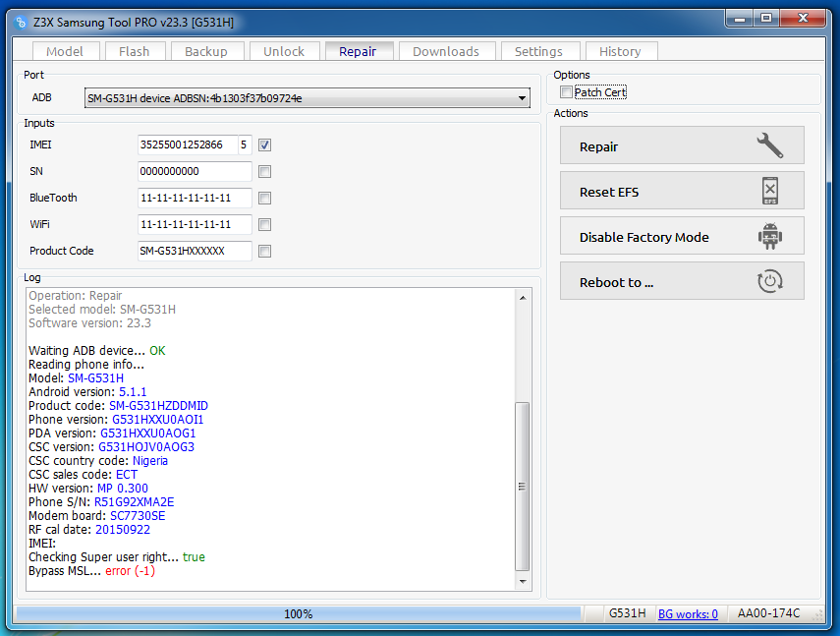
Task: Toggle the Patch Cert checkbox
Action: [x=566, y=92]
